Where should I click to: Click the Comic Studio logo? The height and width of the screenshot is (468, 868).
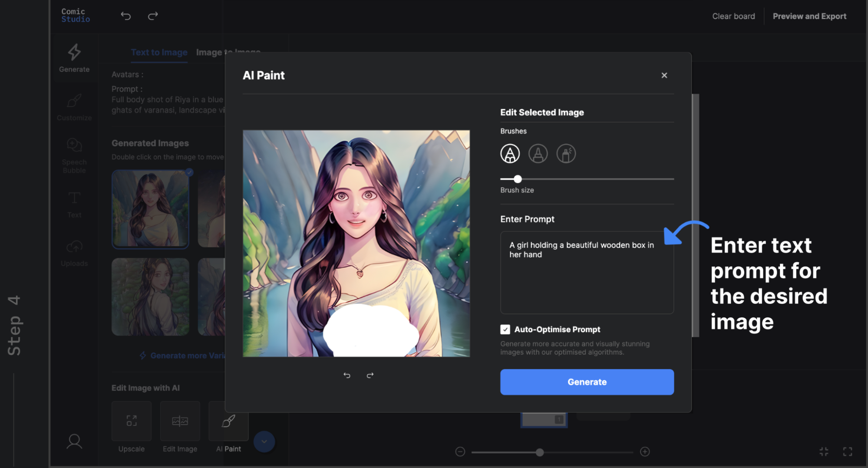point(76,15)
